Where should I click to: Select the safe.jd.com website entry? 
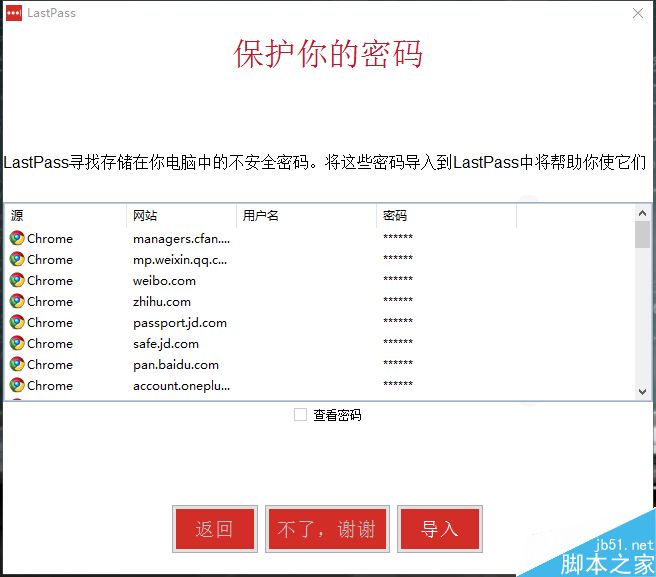point(166,344)
